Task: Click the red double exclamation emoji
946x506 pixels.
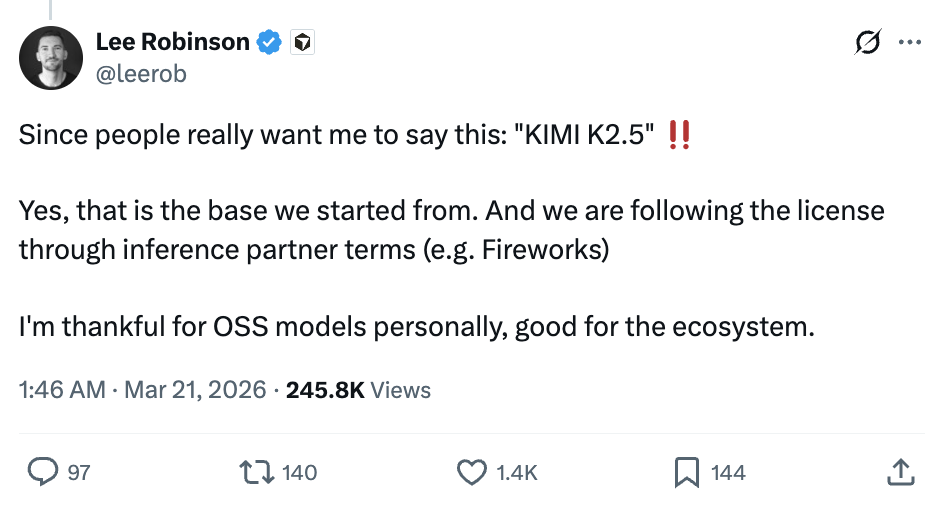Action: [679, 133]
